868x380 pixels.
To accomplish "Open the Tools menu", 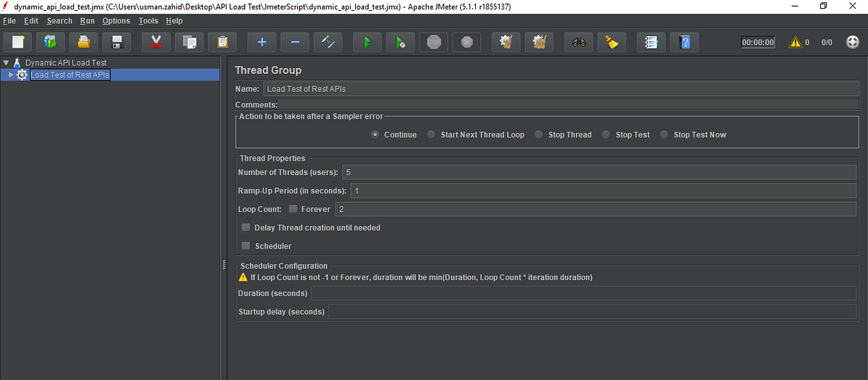I will pos(148,21).
